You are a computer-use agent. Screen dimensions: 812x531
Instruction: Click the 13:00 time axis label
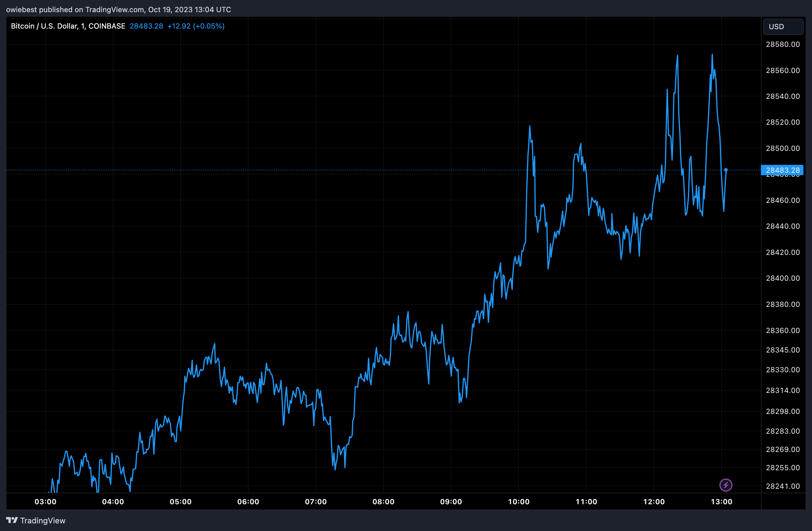(721, 501)
